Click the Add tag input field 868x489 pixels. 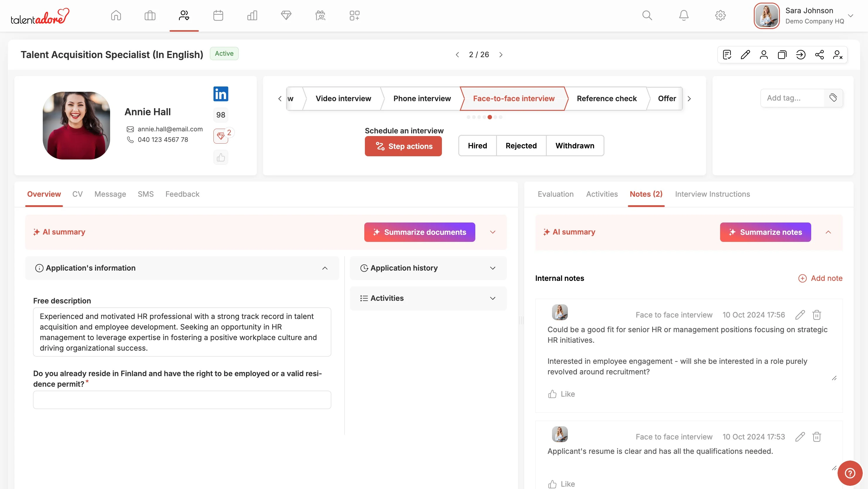click(x=792, y=98)
